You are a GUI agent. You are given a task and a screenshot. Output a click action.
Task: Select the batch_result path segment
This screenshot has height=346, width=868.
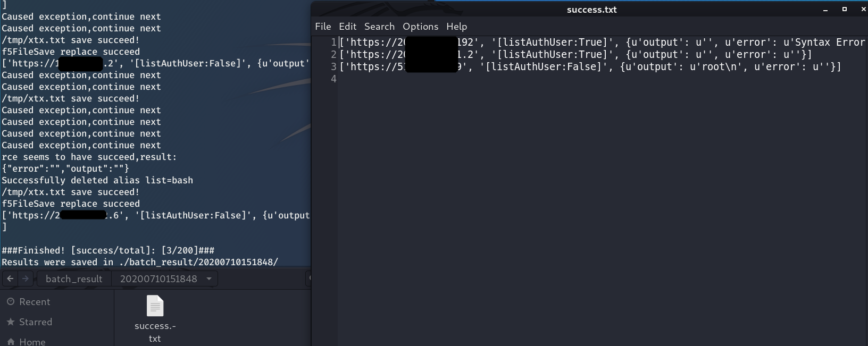74,279
